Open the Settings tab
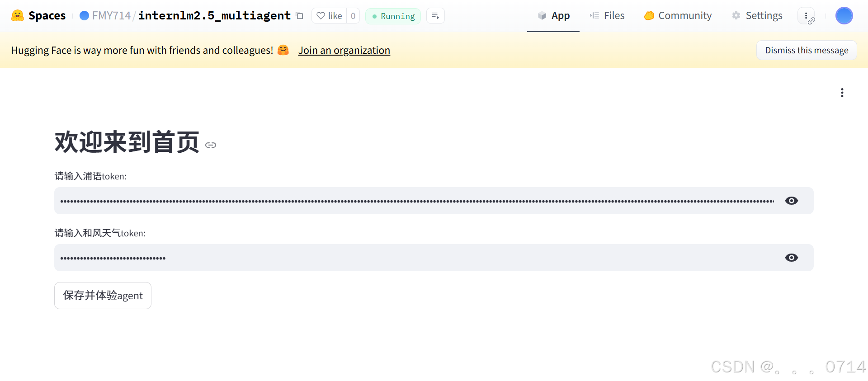 pyautogui.click(x=757, y=16)
